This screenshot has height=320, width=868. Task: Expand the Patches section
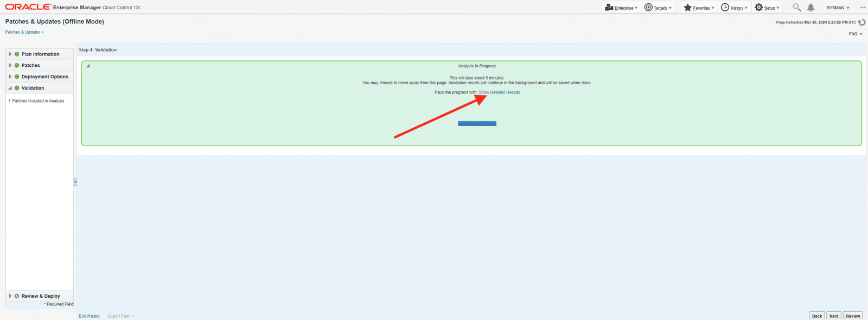click(10, 65)
